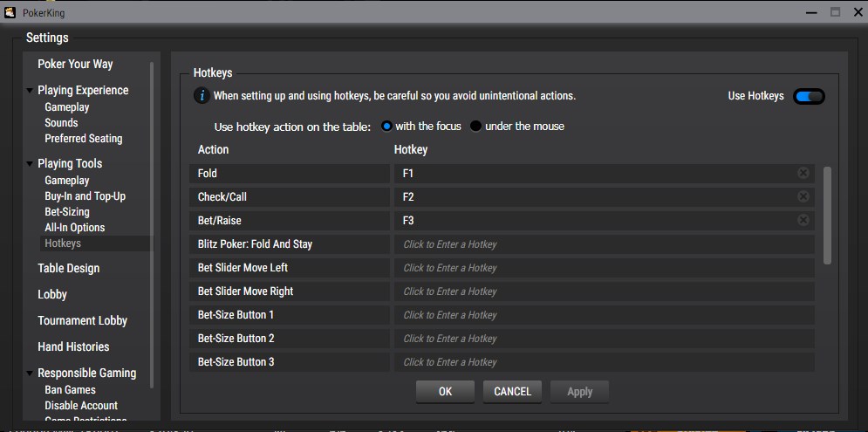Image resolution: width=868 pixels, height=432 pixels.
Task: Open the Disable Account page
Action: point(81,406)
